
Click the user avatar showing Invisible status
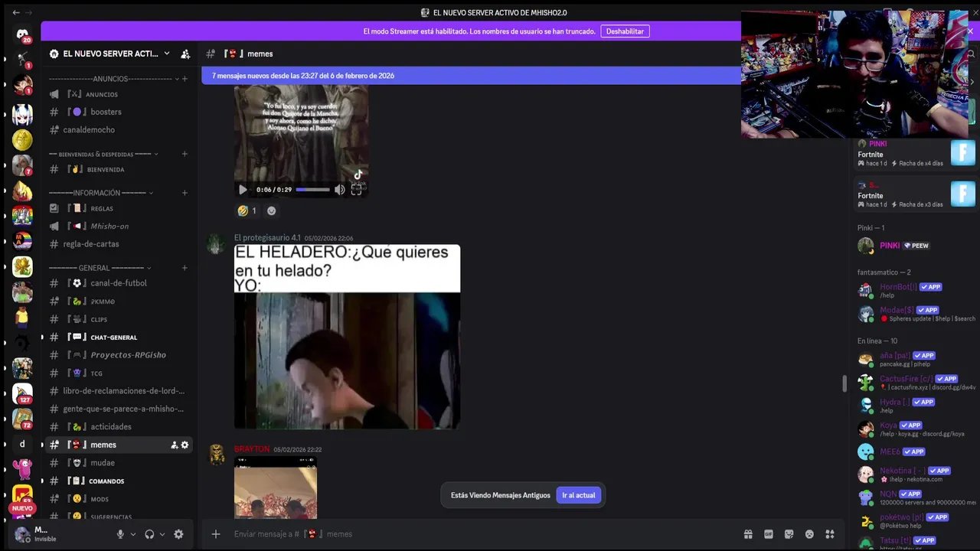point(23,534)
